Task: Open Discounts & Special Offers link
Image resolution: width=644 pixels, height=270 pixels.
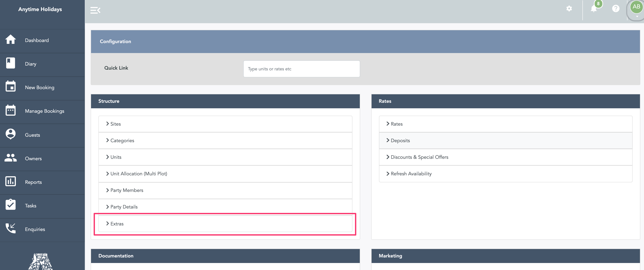Action: coord(420,157)
